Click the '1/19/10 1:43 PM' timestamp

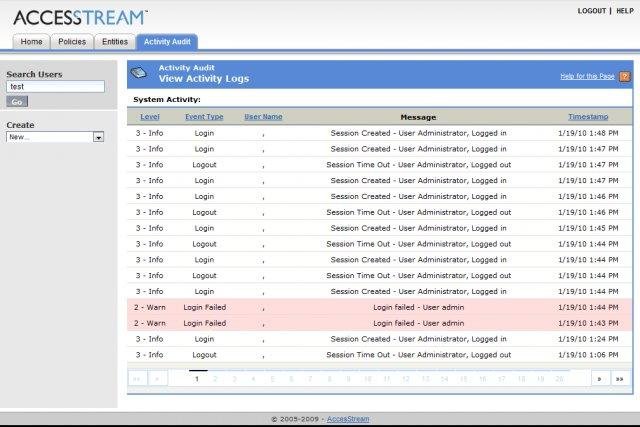588,323
